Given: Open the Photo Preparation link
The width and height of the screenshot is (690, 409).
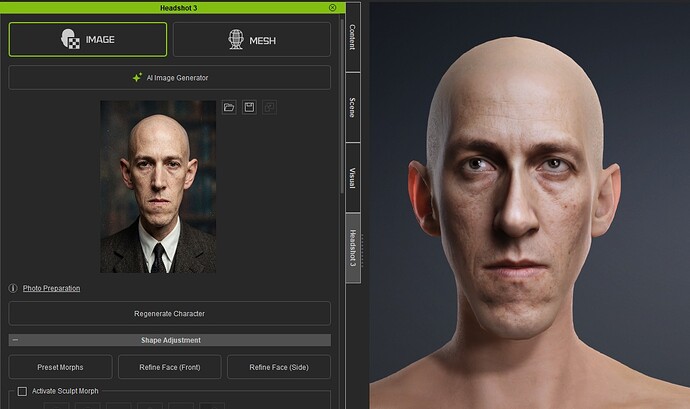Looking at the screenshot, I should click(x=51, y=288).
